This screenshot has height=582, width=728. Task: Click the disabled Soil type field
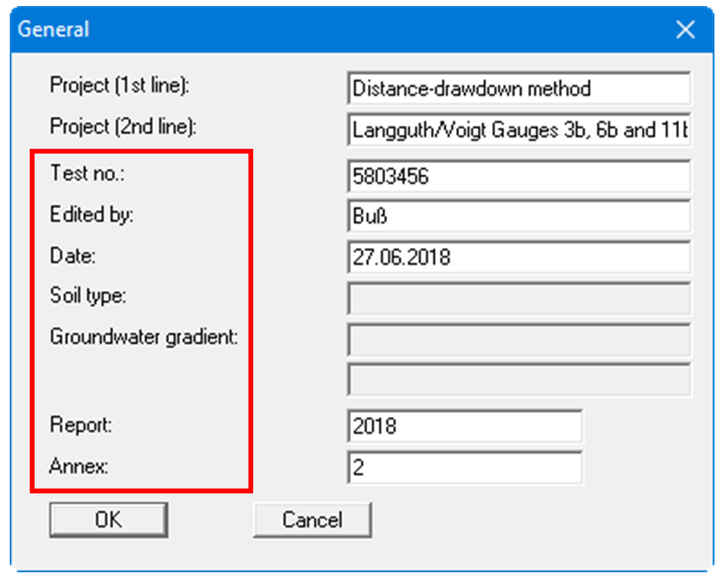pos(518,298)
